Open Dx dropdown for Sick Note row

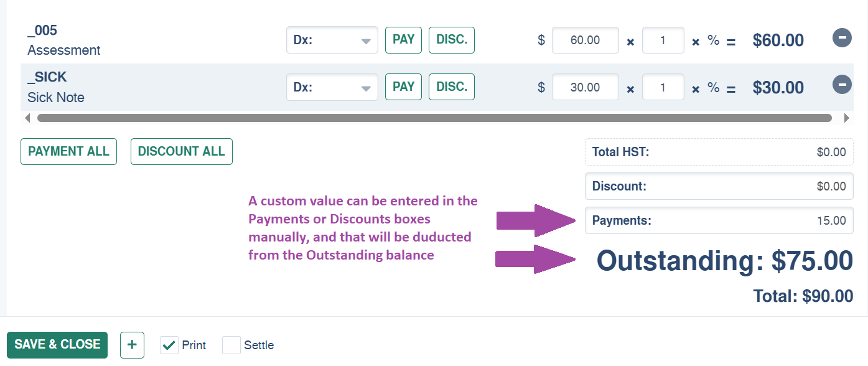click(332, 87)
